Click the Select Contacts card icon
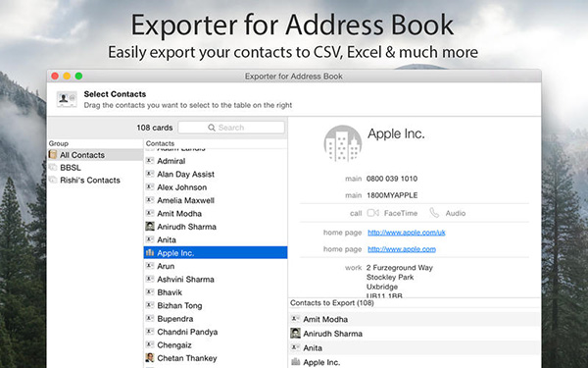 pos(67,99)
